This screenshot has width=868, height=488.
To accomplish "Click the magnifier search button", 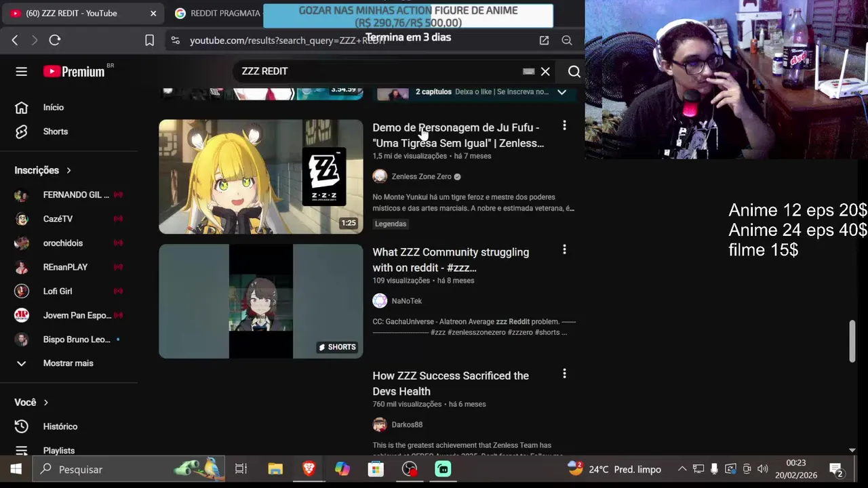I will coord(574,71).
